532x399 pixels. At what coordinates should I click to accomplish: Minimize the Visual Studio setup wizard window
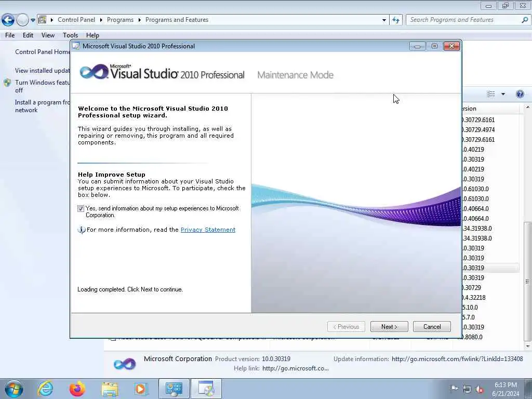(417, 46)
